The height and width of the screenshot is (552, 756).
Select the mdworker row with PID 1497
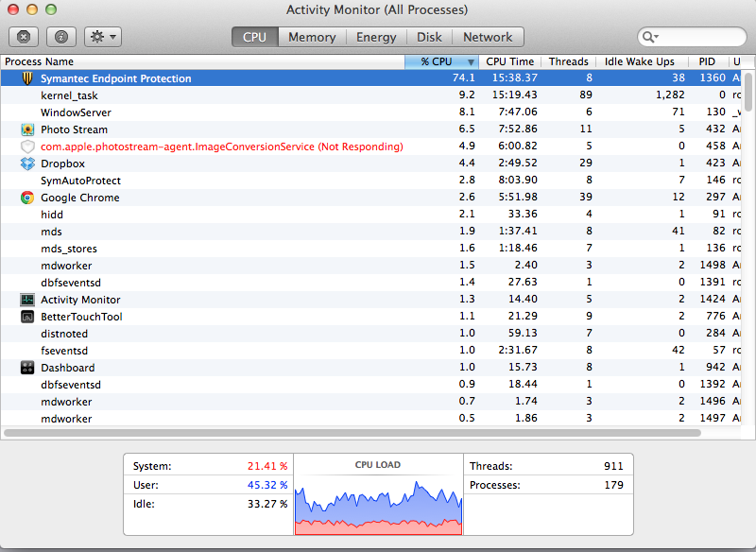pyautogui.click(x=371, y=419)
